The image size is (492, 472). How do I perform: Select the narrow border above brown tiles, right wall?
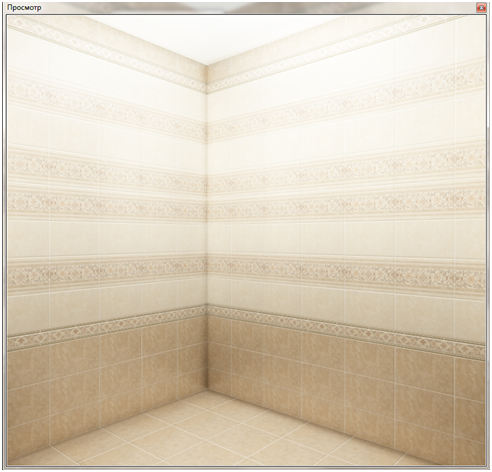(x=346, y=331)
